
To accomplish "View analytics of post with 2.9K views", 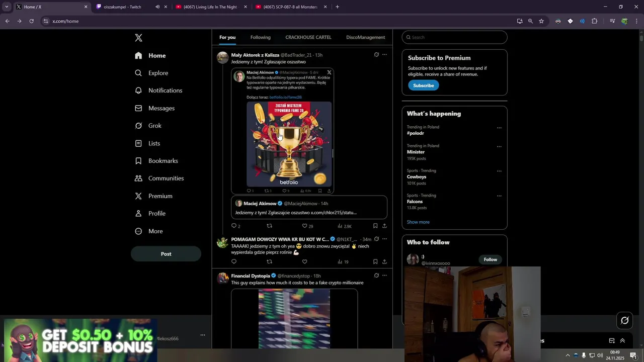I will [x=345, y=226].
